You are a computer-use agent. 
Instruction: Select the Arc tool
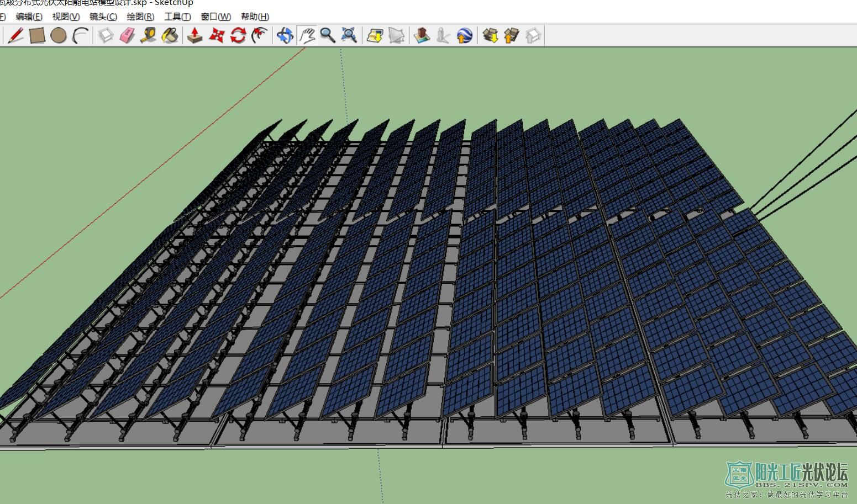(x=81, y=36)
